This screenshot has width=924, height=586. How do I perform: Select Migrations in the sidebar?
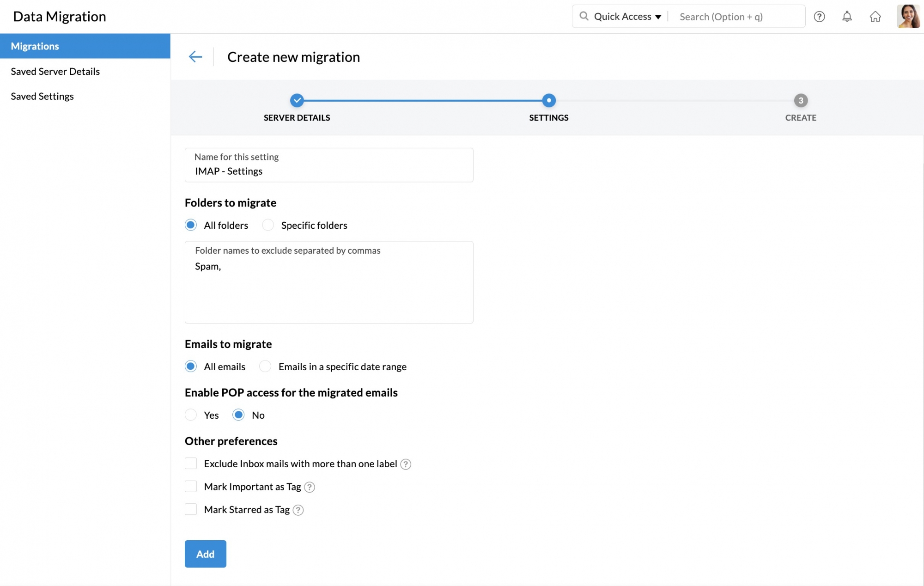[x=35, y=46]
